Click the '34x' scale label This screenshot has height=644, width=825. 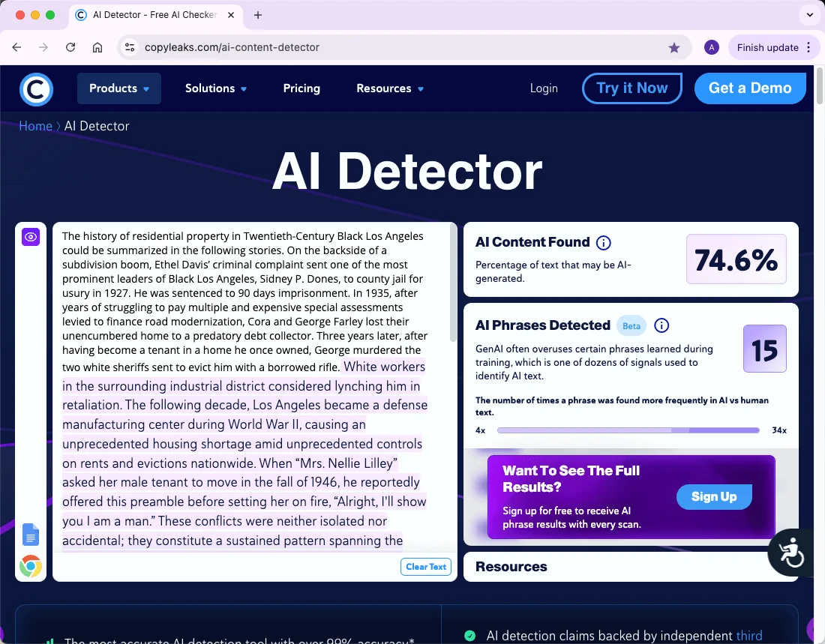pyautogui.click(x=779, y=430)
